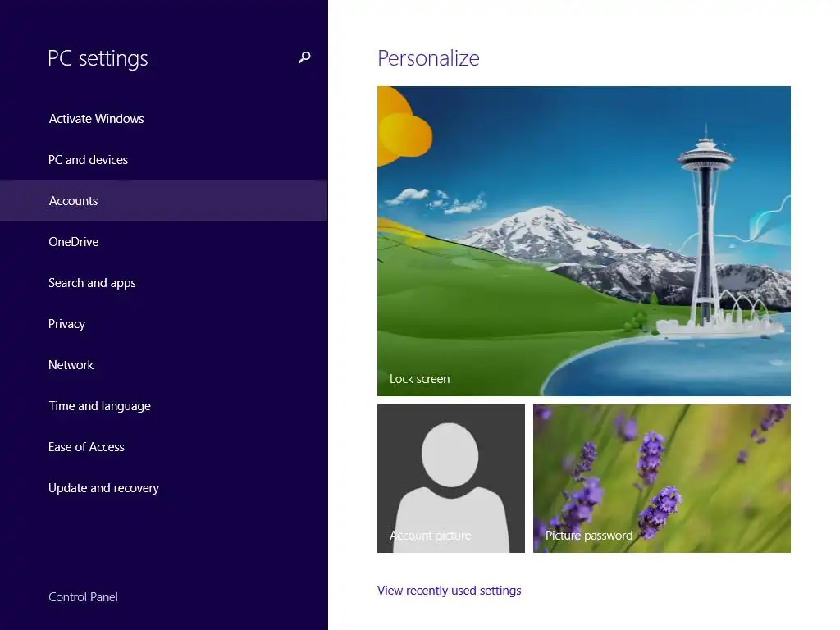
Task: Open the Control Panel link
Action: click(x=83, y=597)
